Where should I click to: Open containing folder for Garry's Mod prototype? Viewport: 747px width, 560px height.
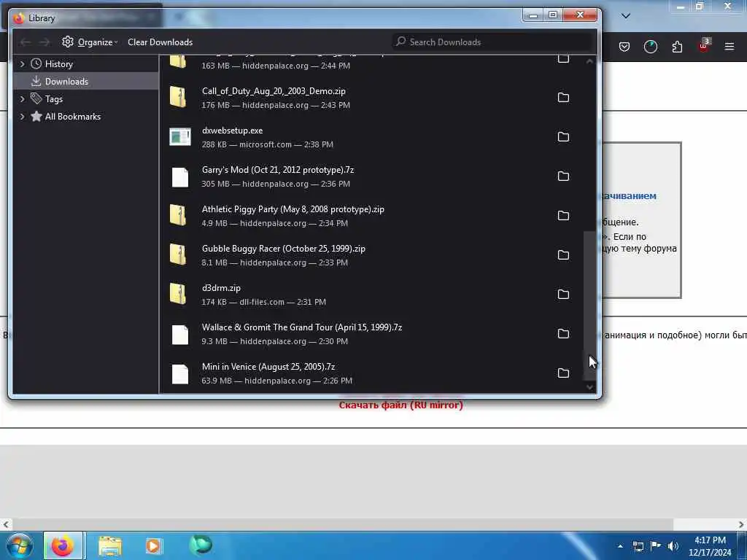[563, 176]
